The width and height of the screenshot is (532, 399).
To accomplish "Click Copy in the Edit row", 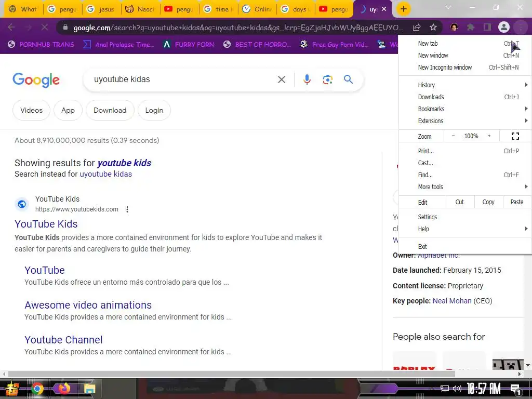I will click(x=488, y=202).
